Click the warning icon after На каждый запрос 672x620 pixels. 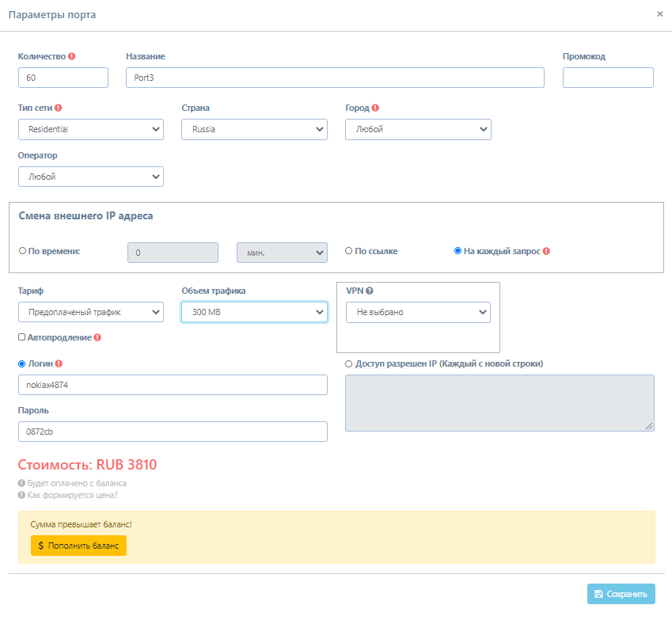tap(546, 251)
